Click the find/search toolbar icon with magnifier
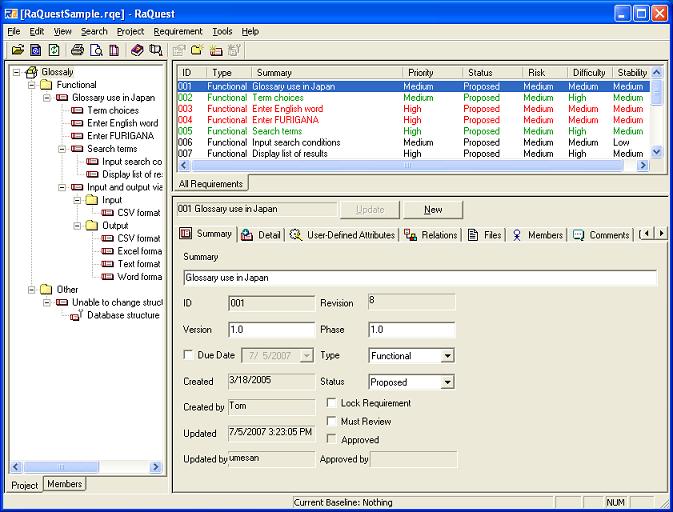Viewport: 673px width, 512px height. 156,50
